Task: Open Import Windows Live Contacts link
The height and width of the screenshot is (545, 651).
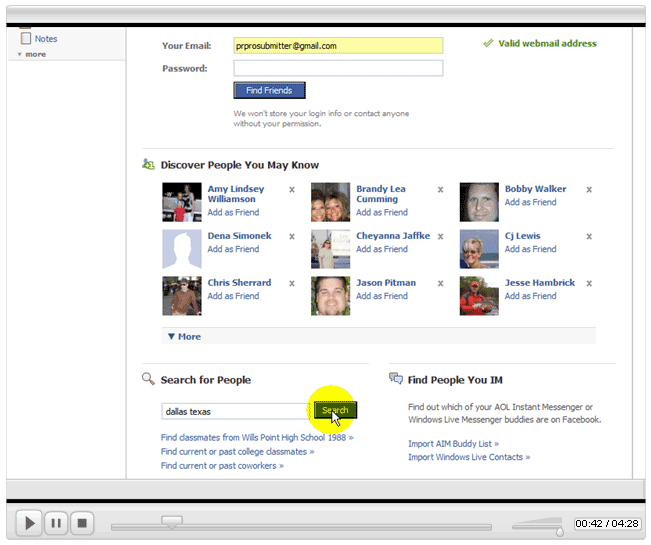Action: (469, 457)
